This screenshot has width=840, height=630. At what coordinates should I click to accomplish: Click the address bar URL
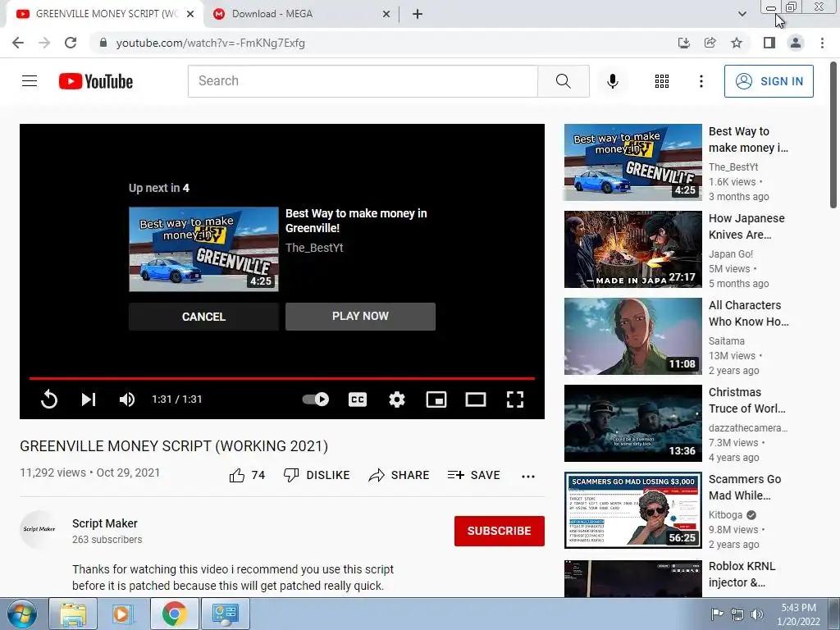pos(211,43)
